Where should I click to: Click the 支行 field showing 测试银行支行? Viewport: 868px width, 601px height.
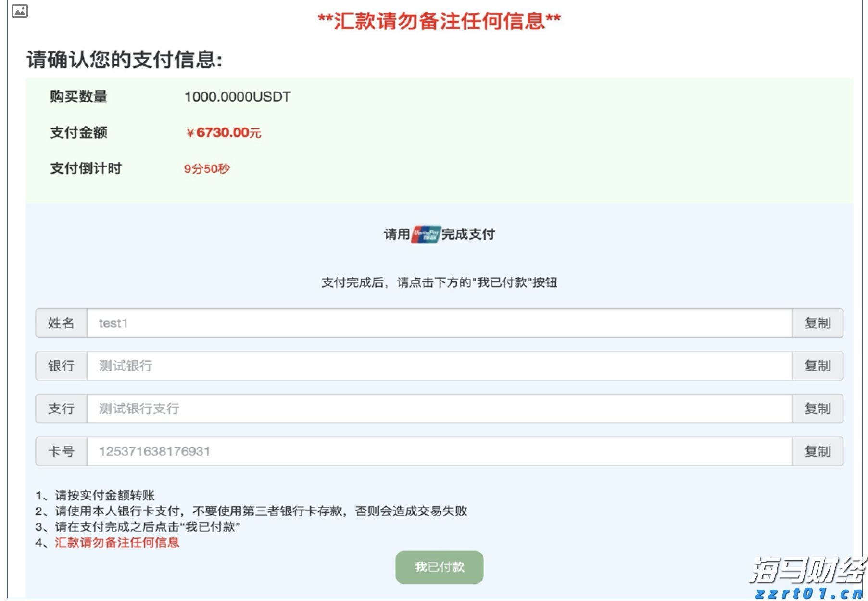(x=289, y=409)
